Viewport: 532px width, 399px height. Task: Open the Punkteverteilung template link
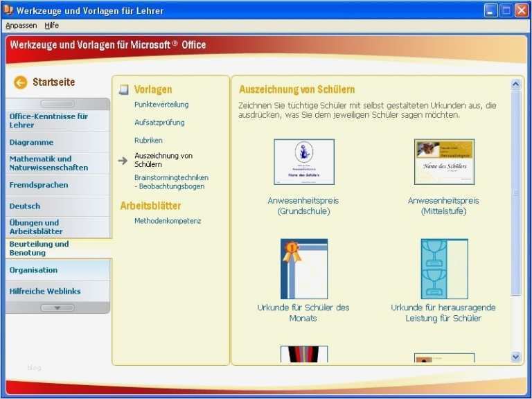[x=161, y=105]
